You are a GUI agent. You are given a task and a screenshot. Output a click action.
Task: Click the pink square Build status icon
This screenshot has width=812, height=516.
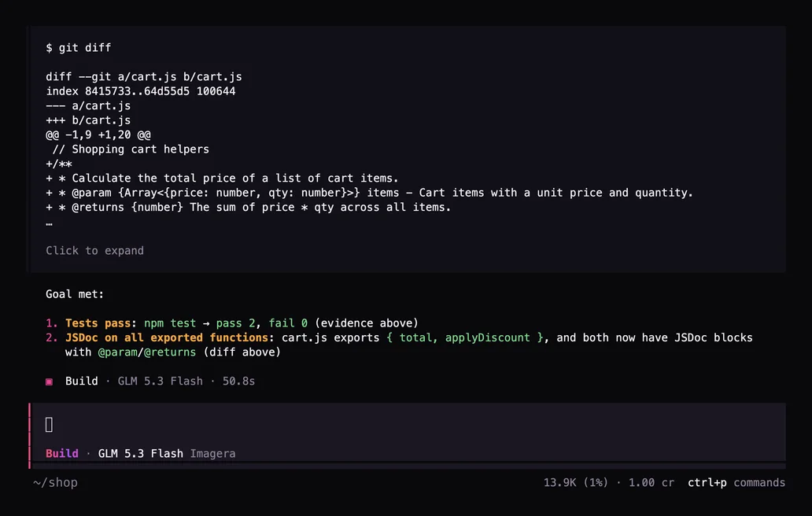[50, 381]
